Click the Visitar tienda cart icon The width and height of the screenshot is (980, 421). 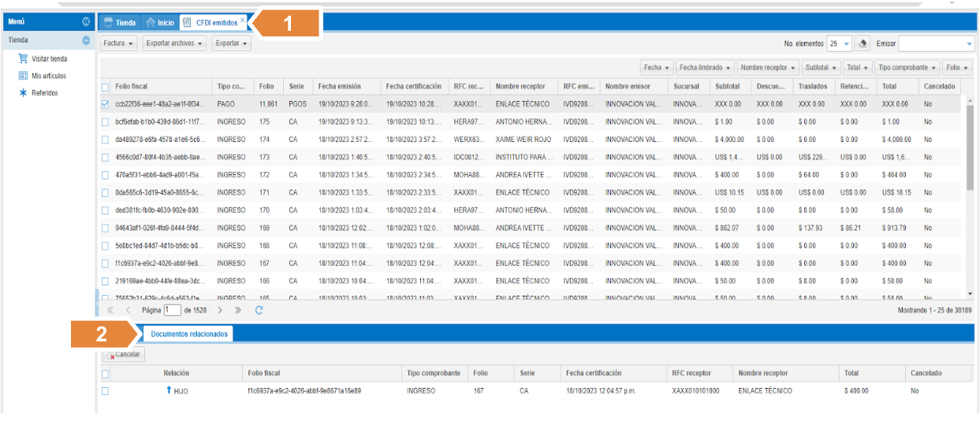click(23, 58)
